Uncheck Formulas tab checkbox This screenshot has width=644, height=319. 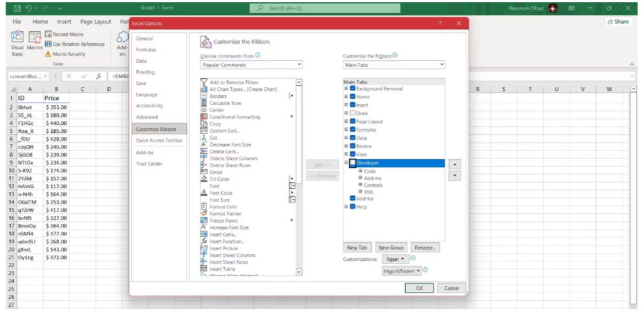coord(353,129)
